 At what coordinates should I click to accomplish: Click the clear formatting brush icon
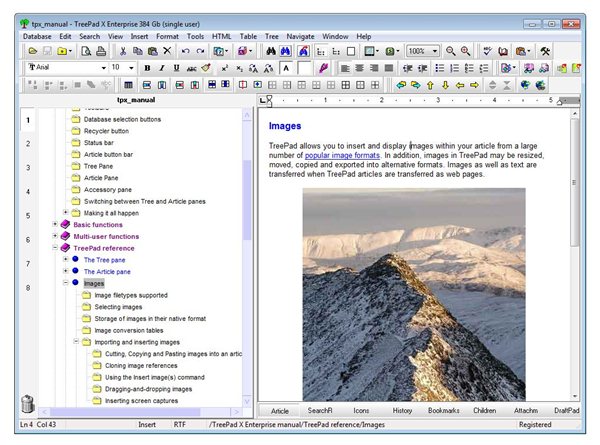(x=206, y=68)
